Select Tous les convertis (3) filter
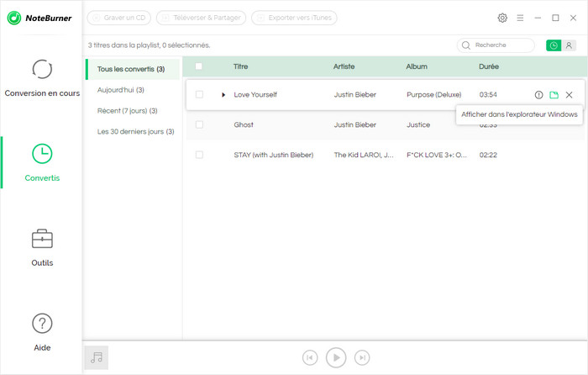Viewport: 588px width, 375px height. click(x=133, y=69)
